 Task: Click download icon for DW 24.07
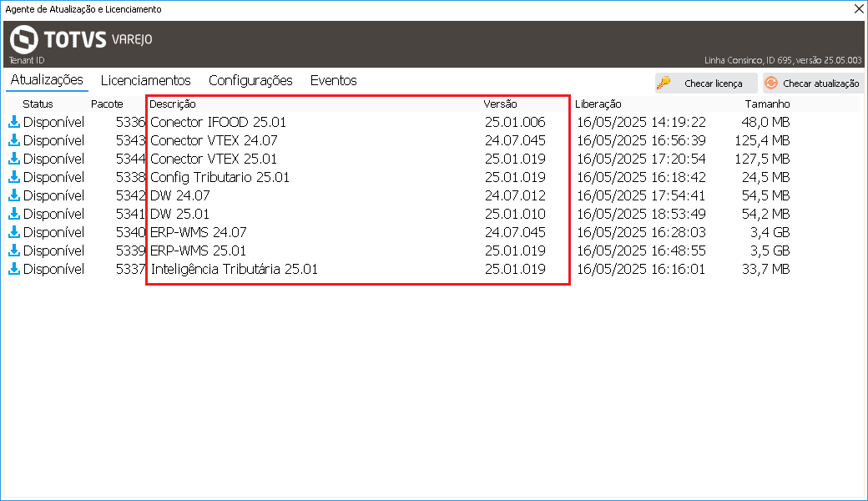[14, 195]
